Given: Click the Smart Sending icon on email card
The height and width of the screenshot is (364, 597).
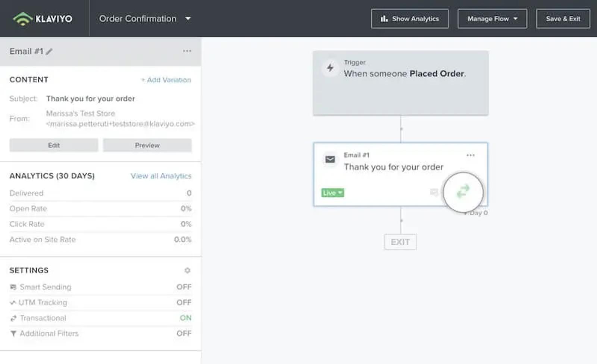Looking at the screenshot, I should [434, 192].
